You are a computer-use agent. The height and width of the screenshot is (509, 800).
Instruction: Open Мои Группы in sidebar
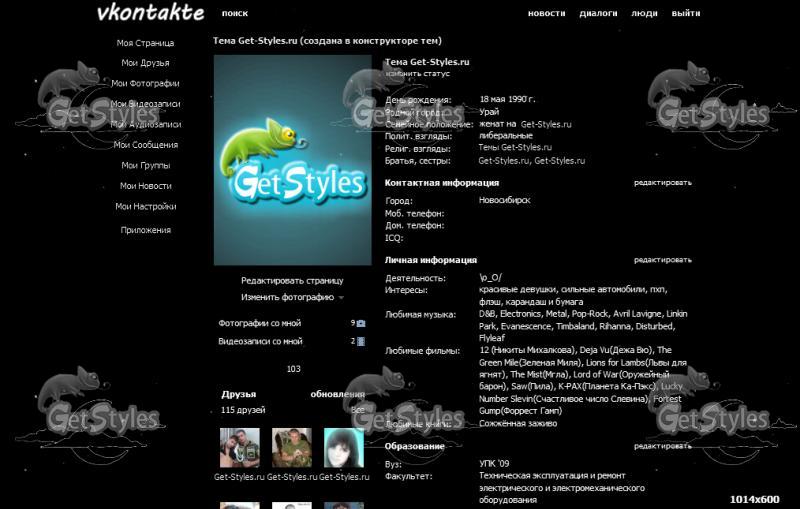pos(145,165)
